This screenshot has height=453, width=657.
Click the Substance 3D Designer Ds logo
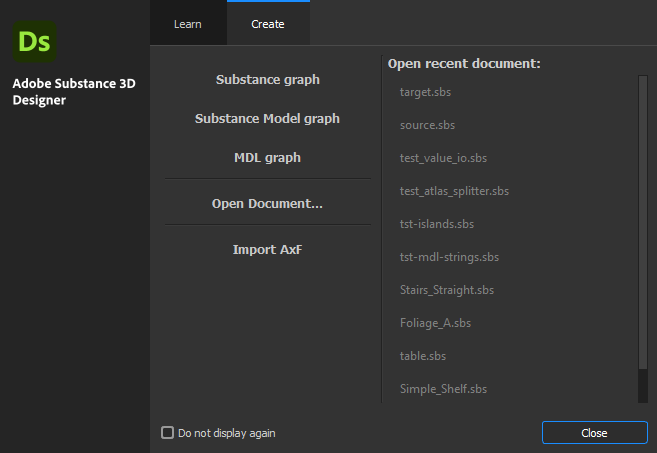pos(34,41)
